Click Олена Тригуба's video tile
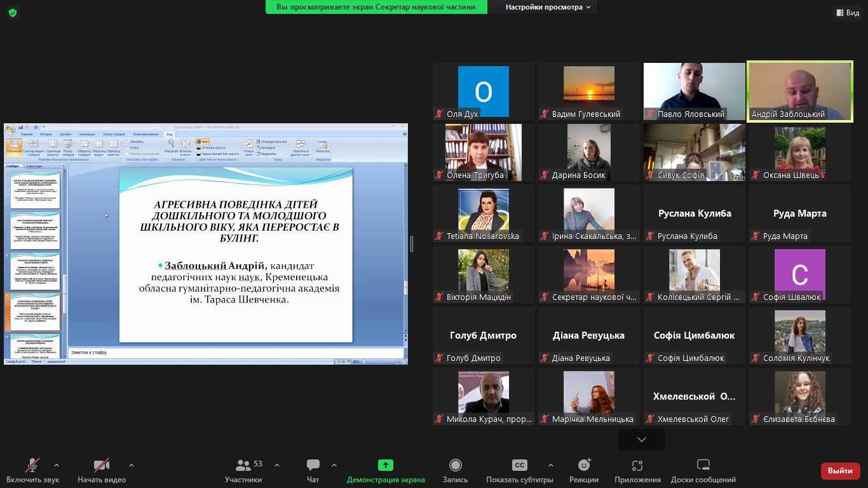This screenshot has height=488, width=868. point(483,152)
